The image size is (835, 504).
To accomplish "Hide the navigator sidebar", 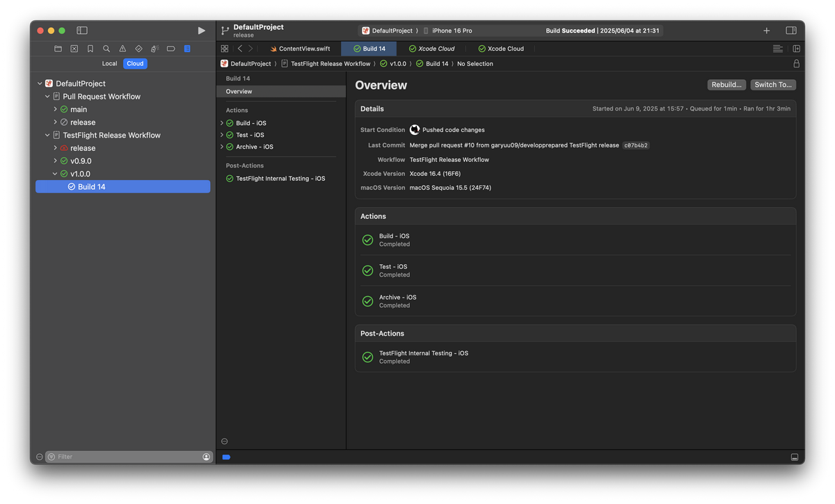I will pos(82,31).
